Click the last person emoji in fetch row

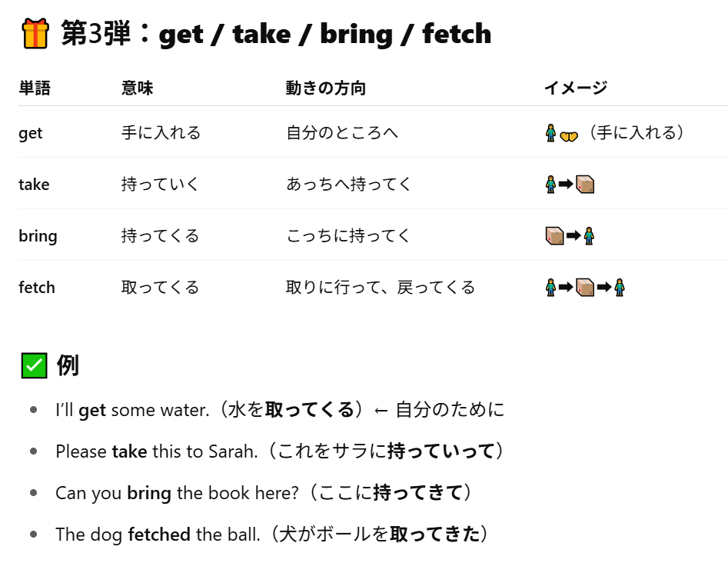pyautogui.click(x=620, y=288)
